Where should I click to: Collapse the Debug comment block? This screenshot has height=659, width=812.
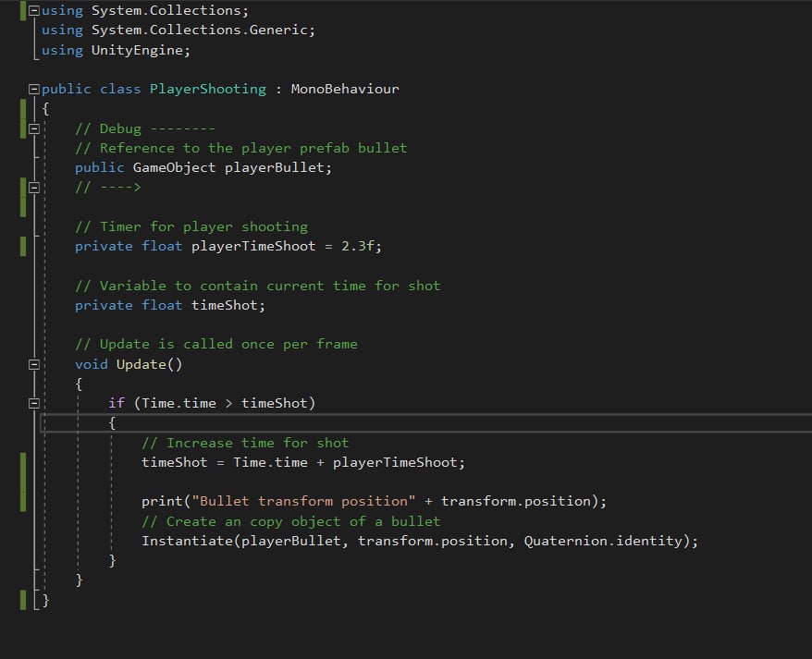point(34,128)
